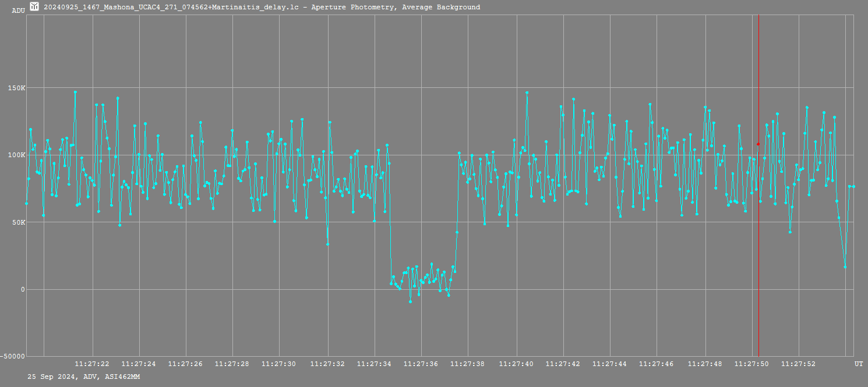The width and height of the screenshot is (868, 387).
Task: Click the 11:27:28 time axis label
Action: tap(232, 364)
